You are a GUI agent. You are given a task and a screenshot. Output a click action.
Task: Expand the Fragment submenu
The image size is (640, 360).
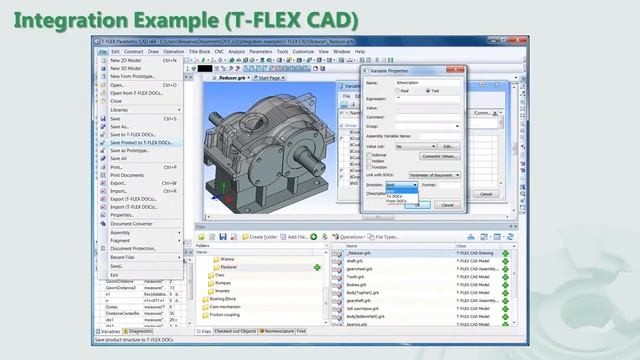(145, 241)
